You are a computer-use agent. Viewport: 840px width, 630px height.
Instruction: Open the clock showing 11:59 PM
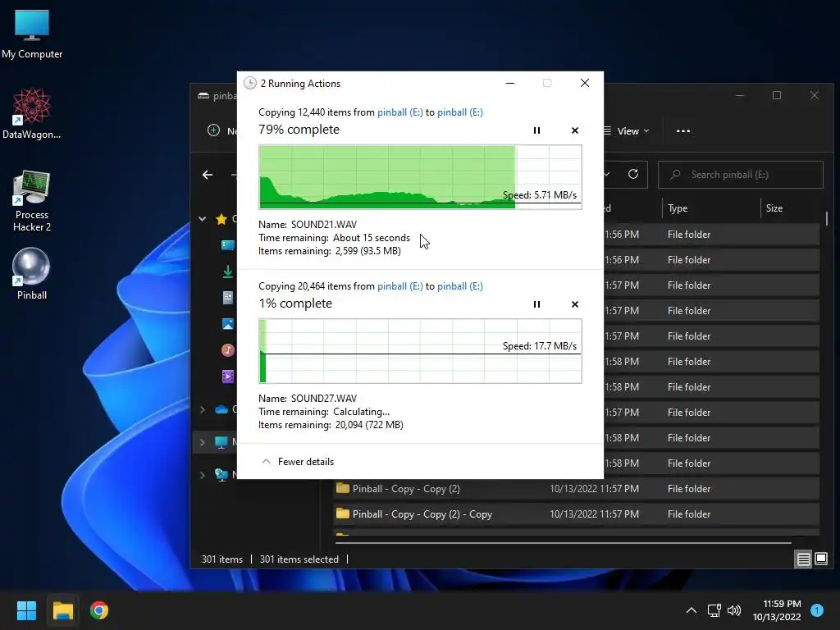(777, 610)
